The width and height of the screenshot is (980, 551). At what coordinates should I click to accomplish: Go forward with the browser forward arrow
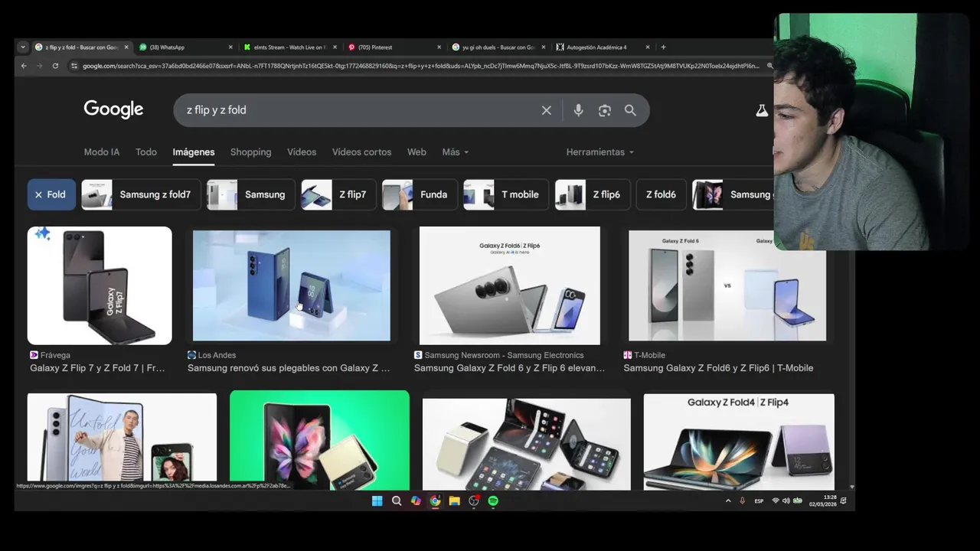39,66
